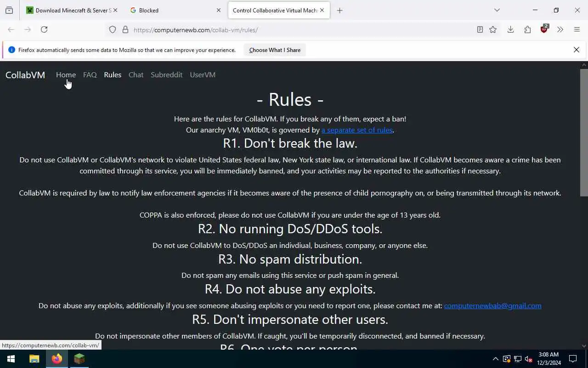588x368 pixels.
Task: Open the Rules nav link
Action: [113, 75]
